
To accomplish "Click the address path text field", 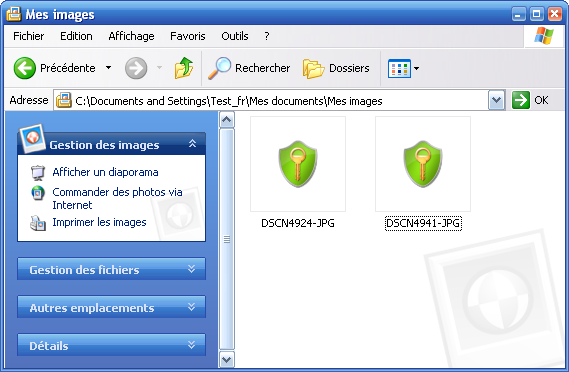I will pyautogui.click(x=271, y=101).
